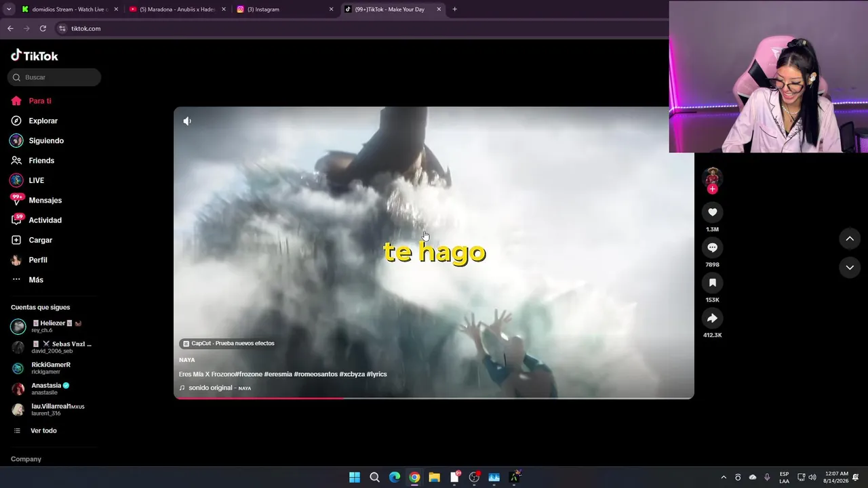Click the Chrome taskbar icon
This screenshot has width=868, height=488.
tap(414, 477)
